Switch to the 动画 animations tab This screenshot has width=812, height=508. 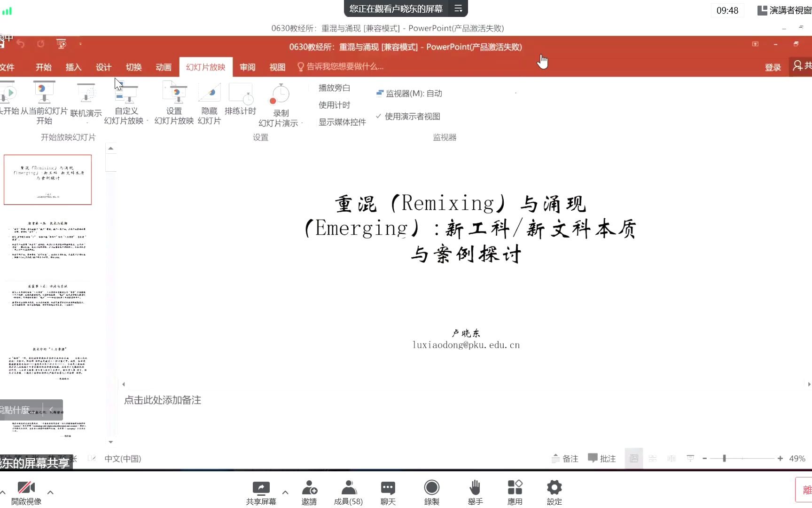point(164,67)
